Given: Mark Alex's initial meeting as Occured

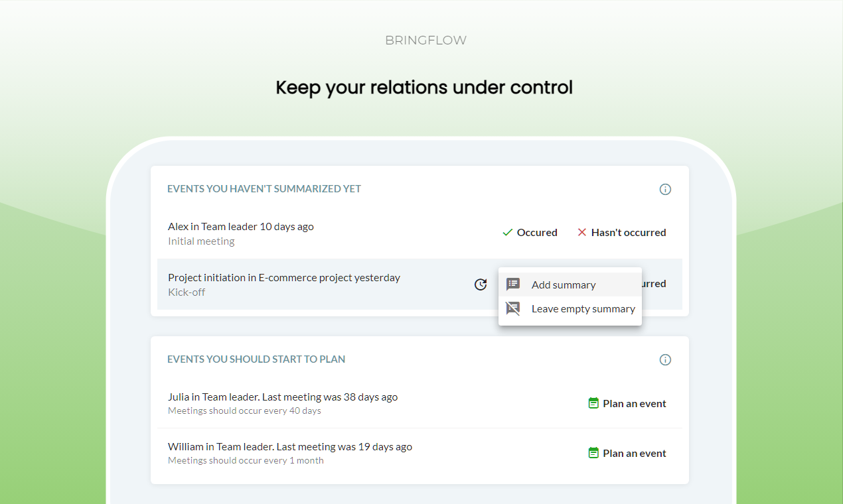Looking at the screenshot, I should coord(530,233).
